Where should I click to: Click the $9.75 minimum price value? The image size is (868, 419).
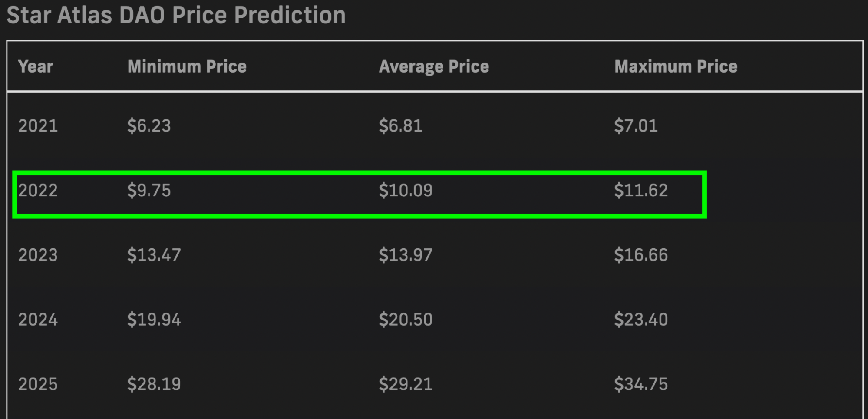coord(149,191)
